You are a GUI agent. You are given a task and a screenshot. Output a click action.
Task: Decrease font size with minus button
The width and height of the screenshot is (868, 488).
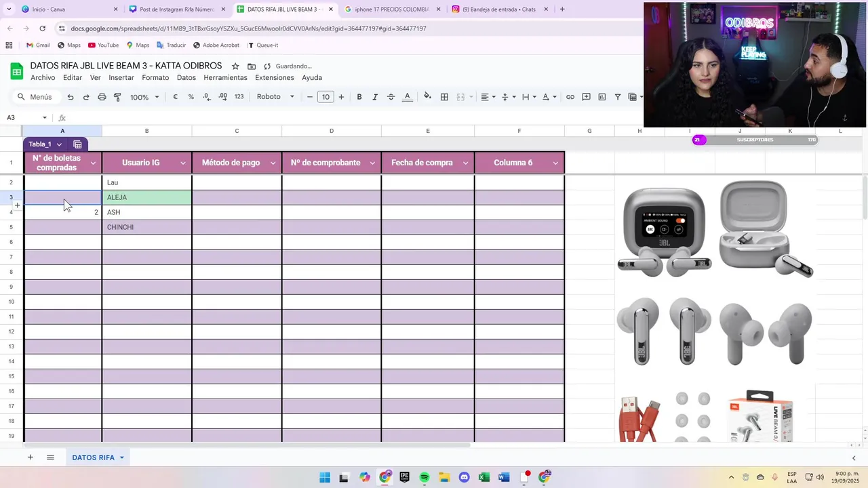click(x=310, y=97)
